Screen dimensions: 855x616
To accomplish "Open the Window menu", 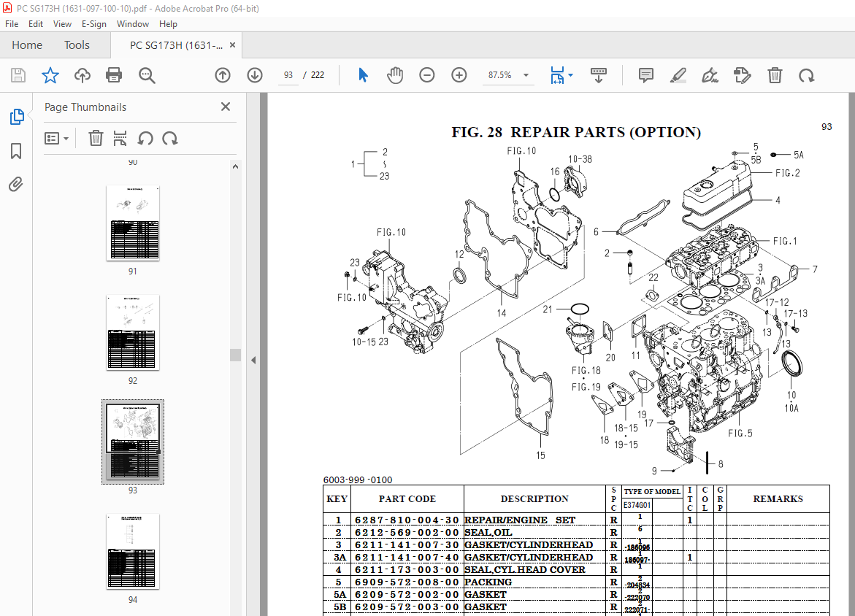I will tap(132, 24).
